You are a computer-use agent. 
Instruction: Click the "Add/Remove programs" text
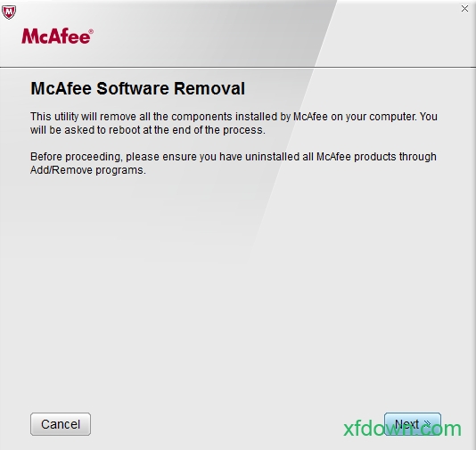[87, 170]
